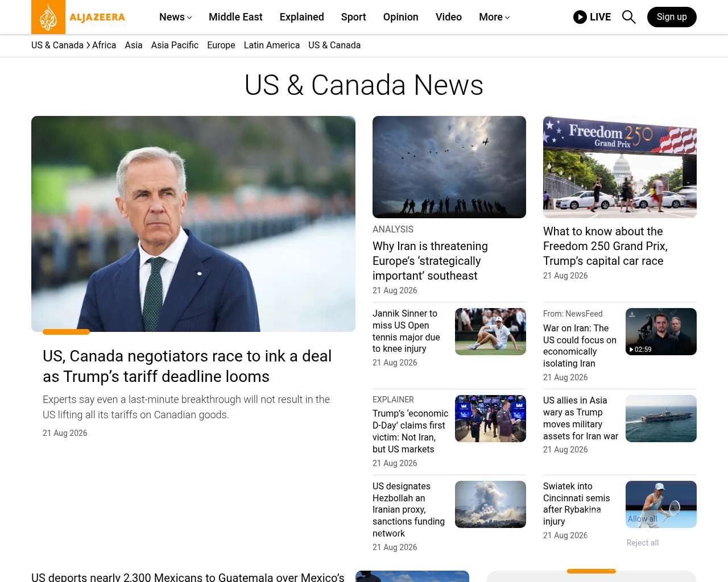Open Why Iran is threatening Europe article

point(430,261)
